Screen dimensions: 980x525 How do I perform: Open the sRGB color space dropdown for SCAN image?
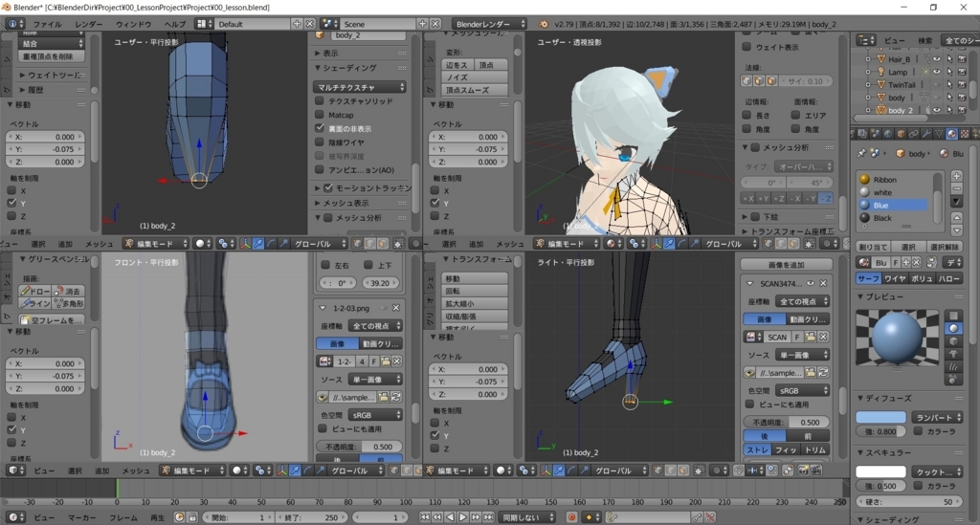803,390
